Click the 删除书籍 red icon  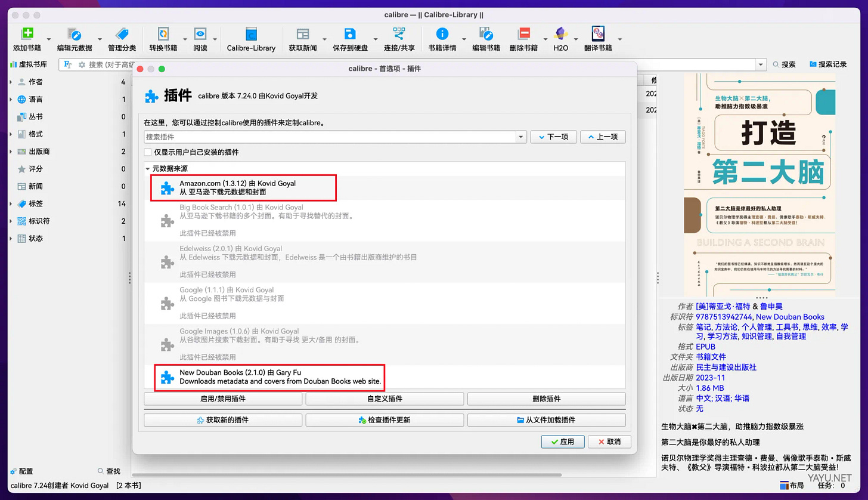(524, 34)
